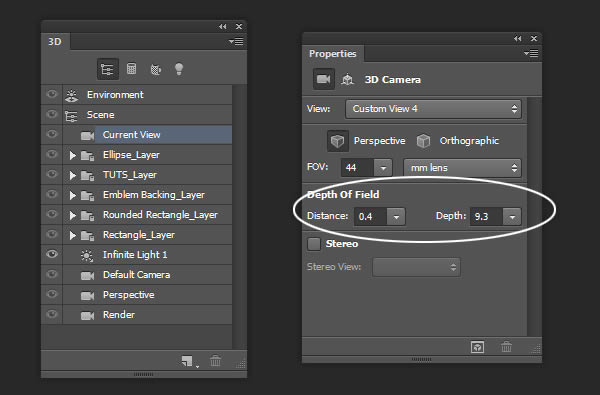600x395 pixels.
Task: Open the 3D panel flyout menu
Action: click(236, 41)
